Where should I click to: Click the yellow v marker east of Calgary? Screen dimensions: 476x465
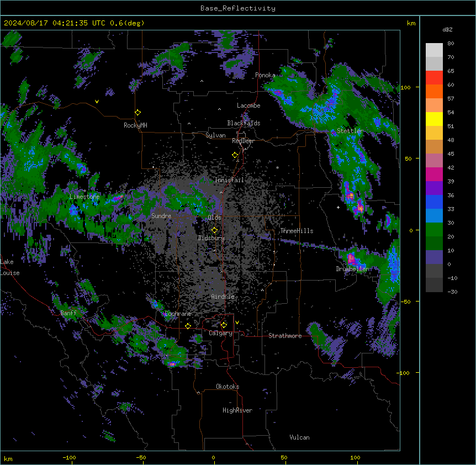point(237,323)
